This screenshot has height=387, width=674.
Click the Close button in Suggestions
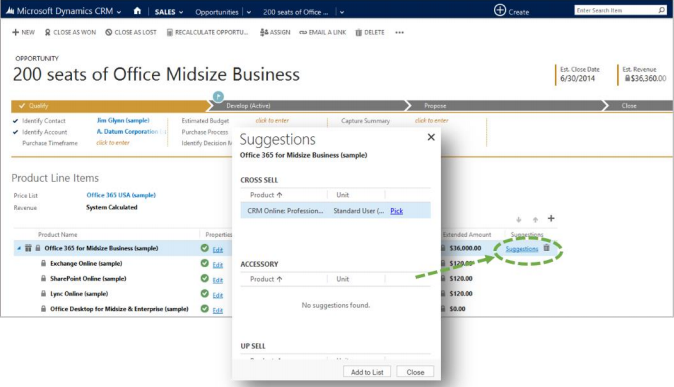[415, 372]
